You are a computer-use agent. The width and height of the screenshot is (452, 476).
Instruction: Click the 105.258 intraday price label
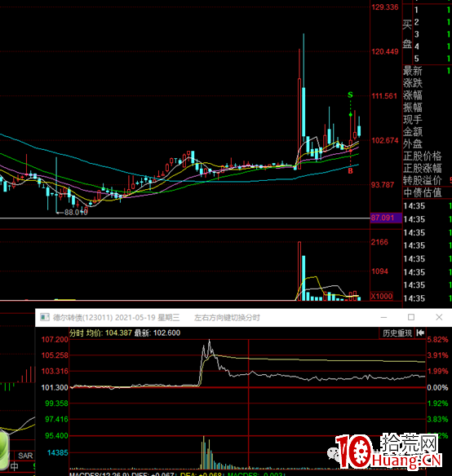(x=55, y=355)
